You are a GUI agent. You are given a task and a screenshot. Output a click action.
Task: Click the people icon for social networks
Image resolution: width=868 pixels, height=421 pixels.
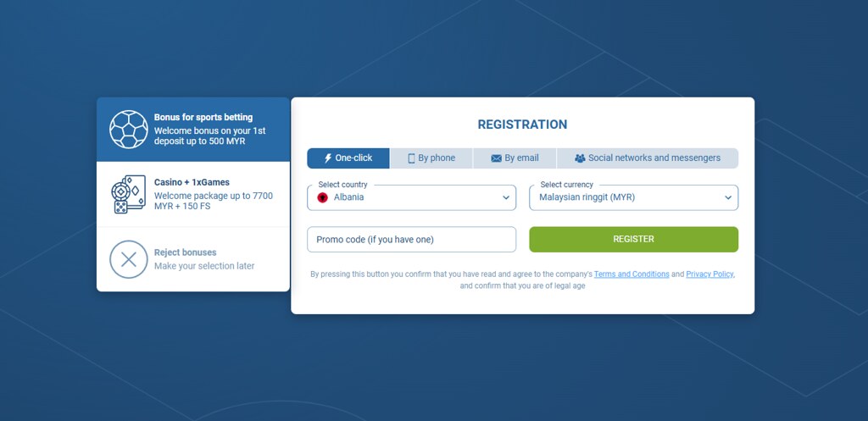pos(580,158)
